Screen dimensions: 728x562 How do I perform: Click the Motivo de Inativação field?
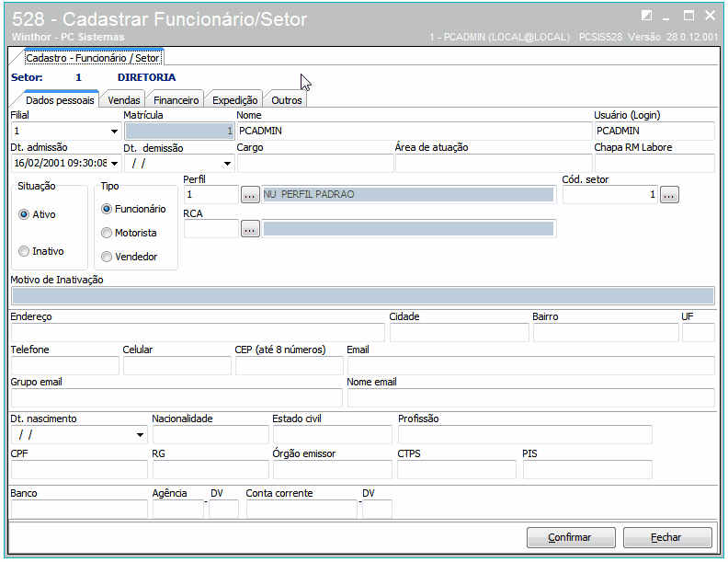point(362,296)
